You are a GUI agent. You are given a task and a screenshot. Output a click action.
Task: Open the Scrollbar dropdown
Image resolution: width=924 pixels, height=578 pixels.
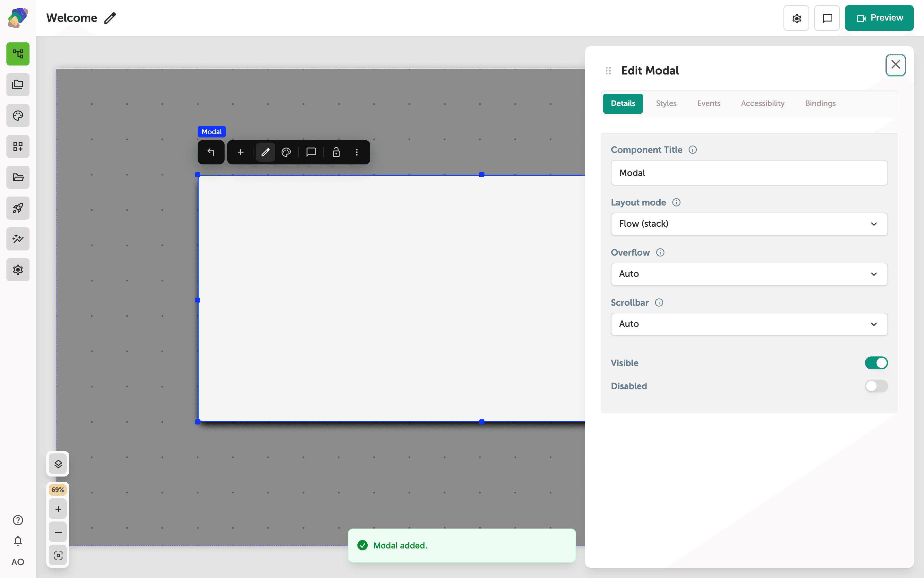(x=749, y=324)
